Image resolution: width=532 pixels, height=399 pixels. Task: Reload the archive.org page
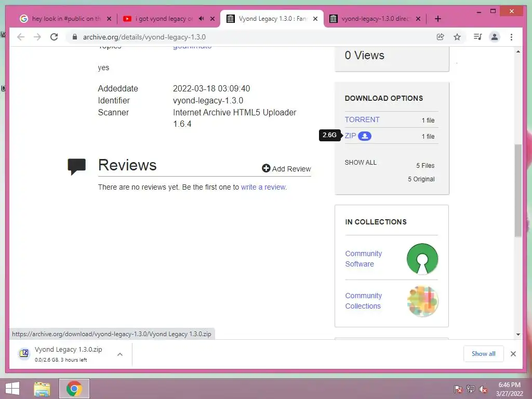[54, 37]
